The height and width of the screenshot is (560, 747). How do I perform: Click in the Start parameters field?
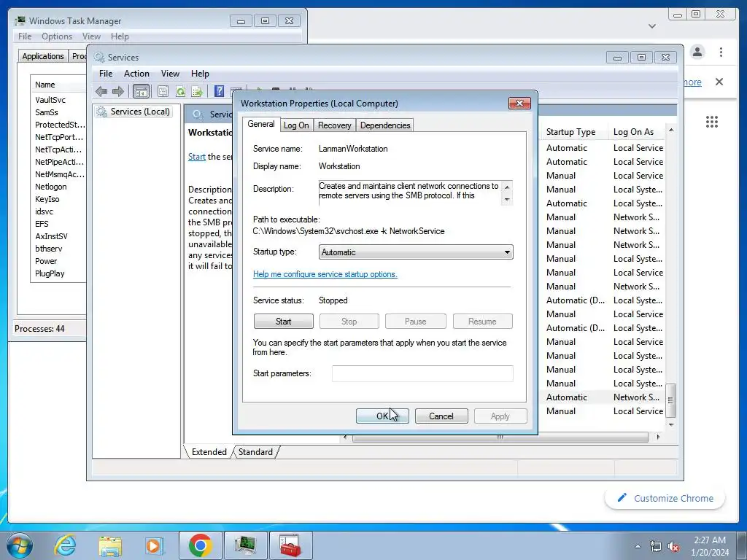pyautogui.click(x=422, y=373)
